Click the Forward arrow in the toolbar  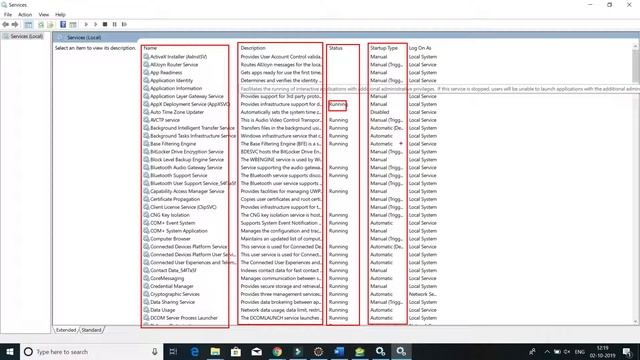point(15,24)
